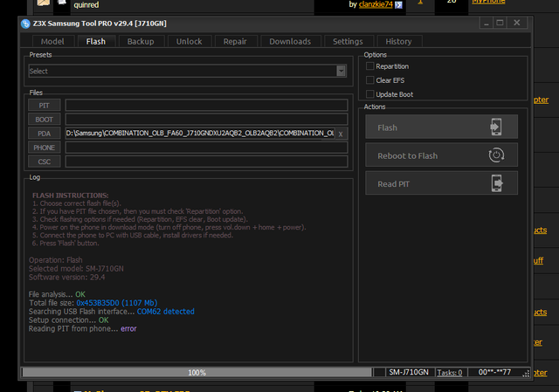Click the PIT file browse button
This screenshot has width=559, height=392.
[x=45, y=106]
